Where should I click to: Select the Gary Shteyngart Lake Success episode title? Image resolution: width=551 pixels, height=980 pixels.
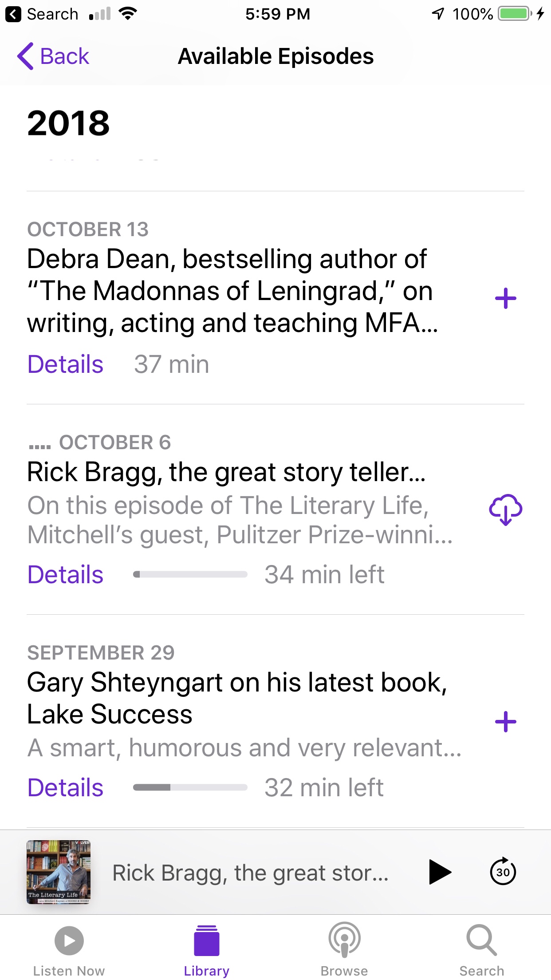(237, 698)
